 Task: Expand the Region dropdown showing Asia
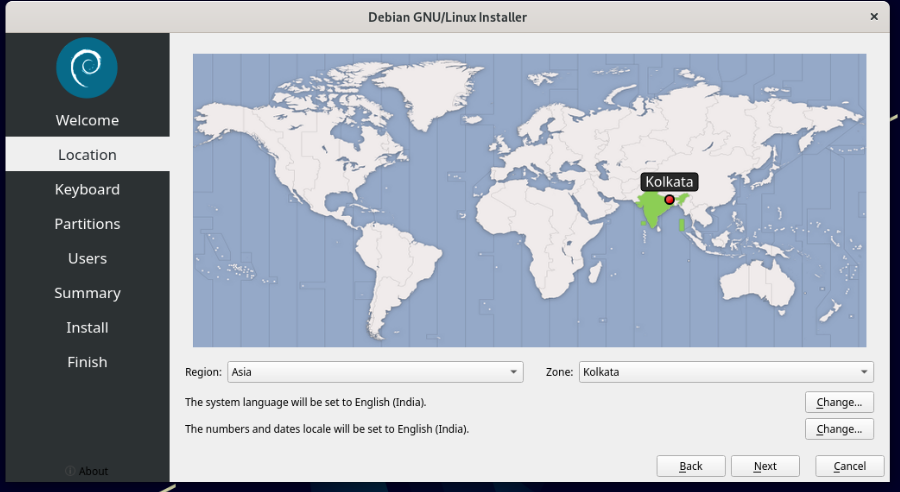375,372
